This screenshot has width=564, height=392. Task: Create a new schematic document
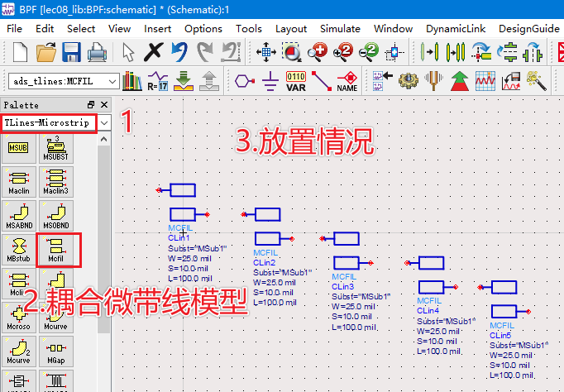pyautogui.click(x=20, y=52)
